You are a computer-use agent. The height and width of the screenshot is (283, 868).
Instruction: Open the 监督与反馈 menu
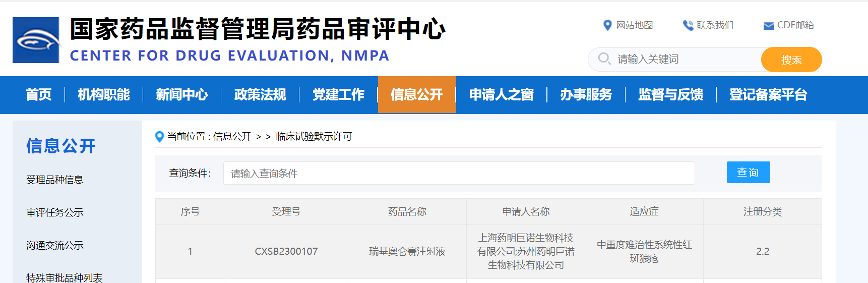click(671, 94)
